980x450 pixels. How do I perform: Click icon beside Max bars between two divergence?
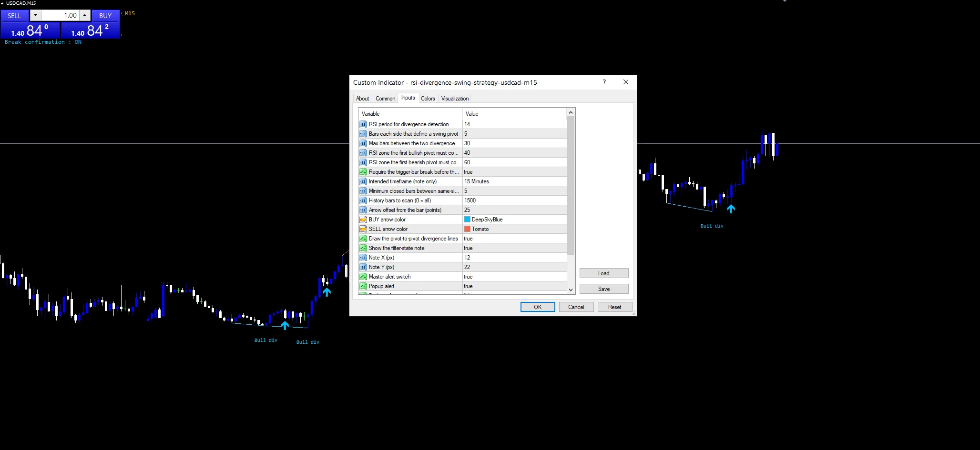click(x=363, y=143)
